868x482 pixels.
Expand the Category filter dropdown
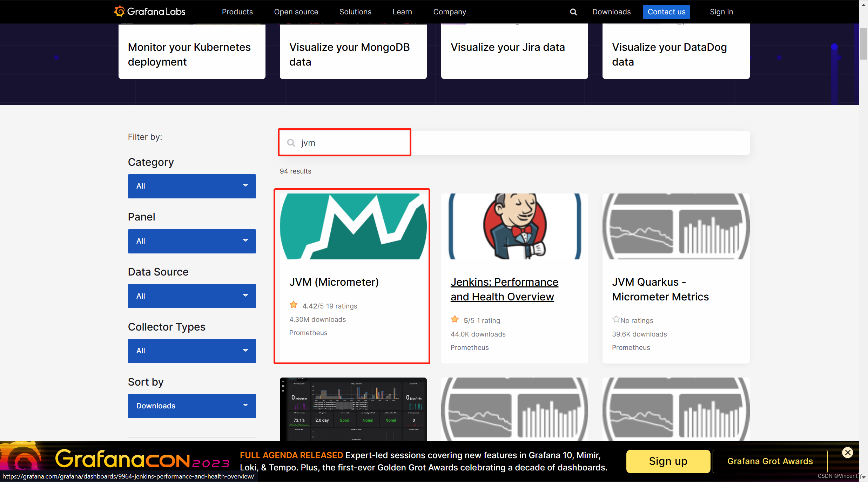192,186
